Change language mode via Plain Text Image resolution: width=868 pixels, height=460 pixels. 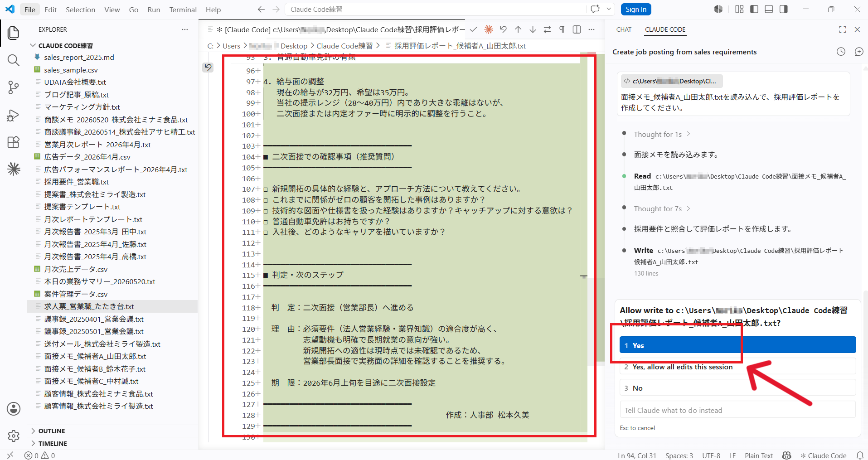click(759, 455)
